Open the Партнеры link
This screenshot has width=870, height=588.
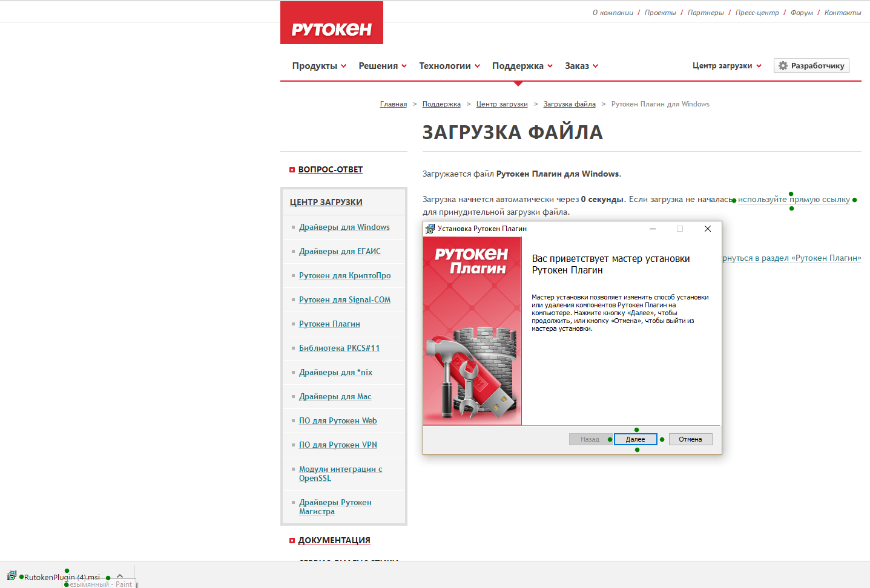click(x=705, y=13)
